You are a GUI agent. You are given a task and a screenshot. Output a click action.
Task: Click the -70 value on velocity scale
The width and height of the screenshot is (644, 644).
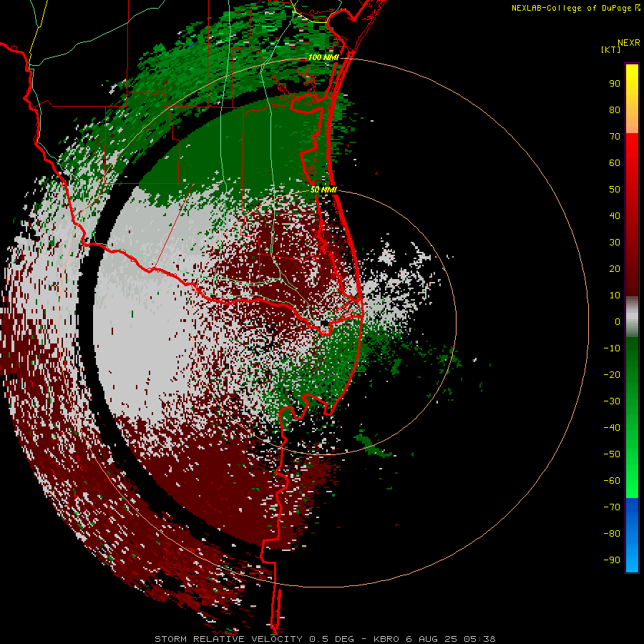tap(612, 507)
